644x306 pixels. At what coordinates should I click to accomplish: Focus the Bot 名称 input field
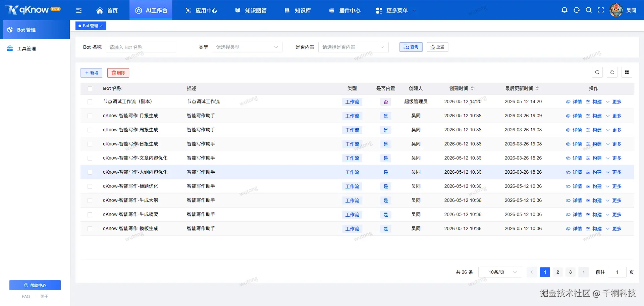coord(141,47)
